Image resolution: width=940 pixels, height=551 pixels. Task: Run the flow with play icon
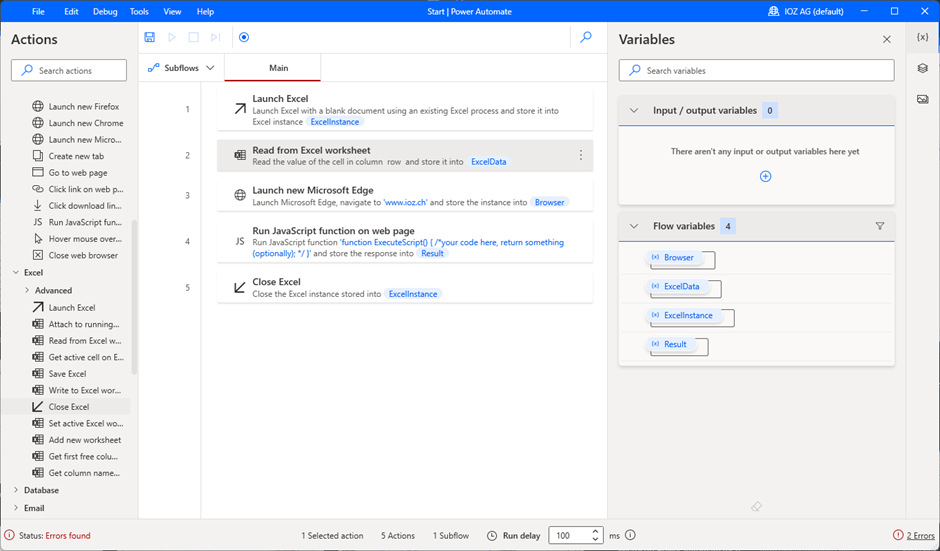click(x=172, y=37)
